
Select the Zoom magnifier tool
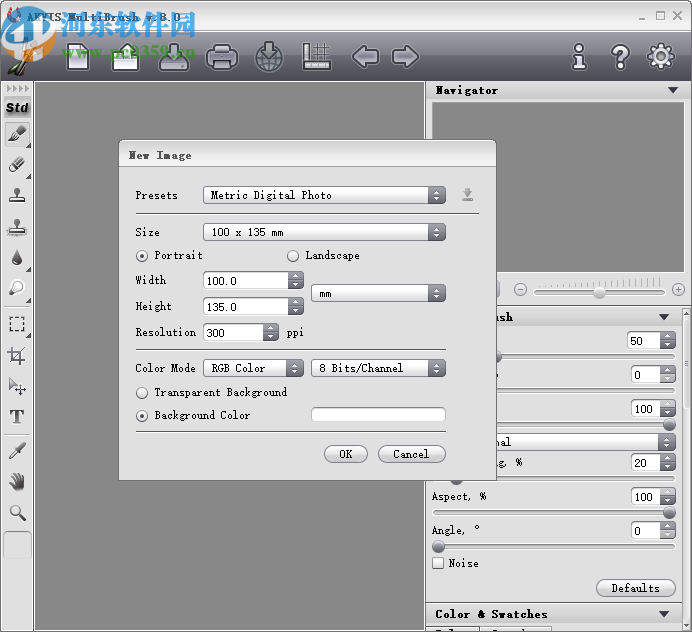point(17,512)
